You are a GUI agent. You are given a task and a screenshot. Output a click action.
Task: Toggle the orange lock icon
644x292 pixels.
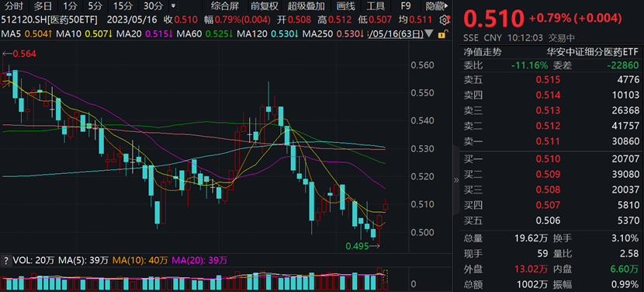tap(442, 34)
